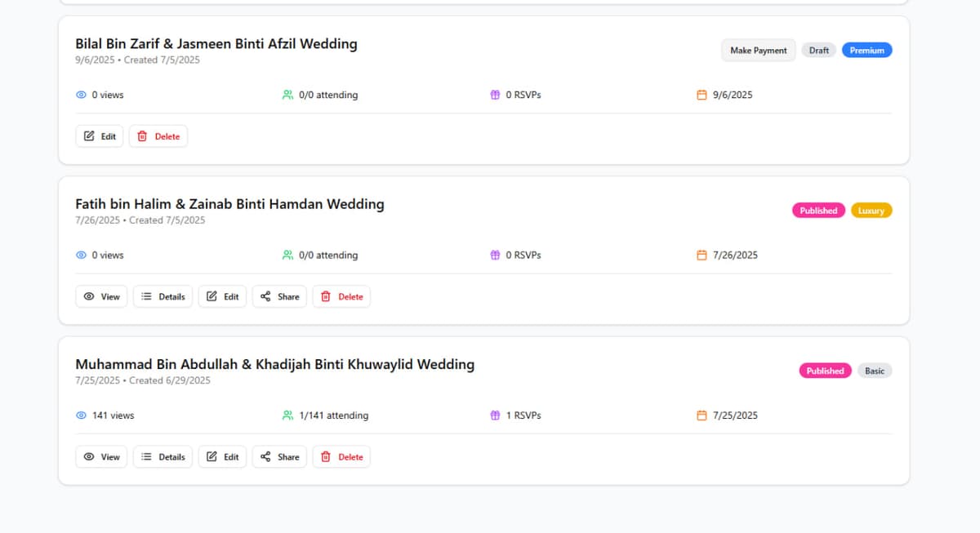
Task: Delete the Fatih bin Halim wedding
Action: [341, 296]
